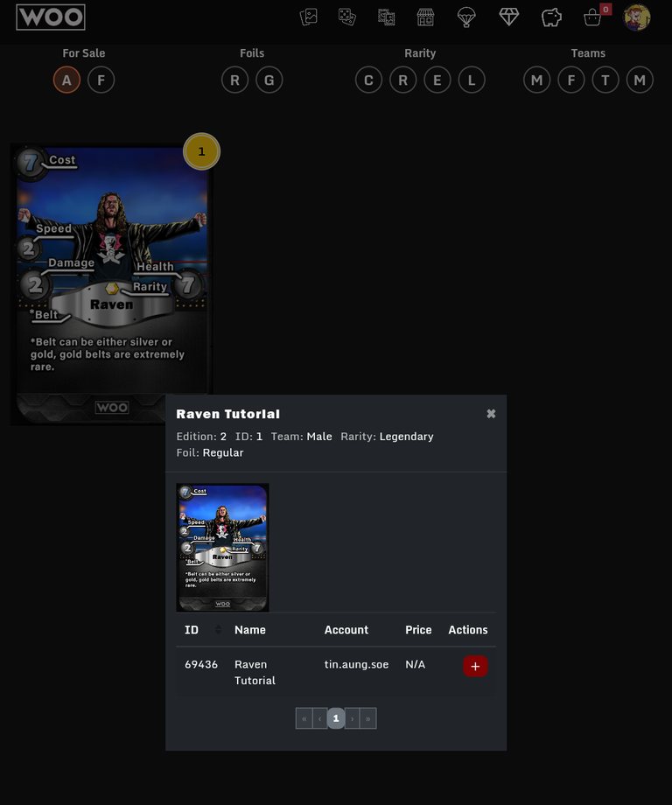672x805 pixels.
Task: Click the Raven Tutorial popup title
Action: (227, 414)
